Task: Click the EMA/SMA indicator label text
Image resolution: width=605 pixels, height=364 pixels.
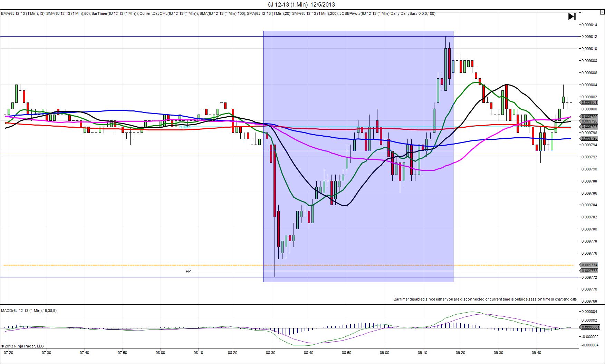Action: coord(218,14)
